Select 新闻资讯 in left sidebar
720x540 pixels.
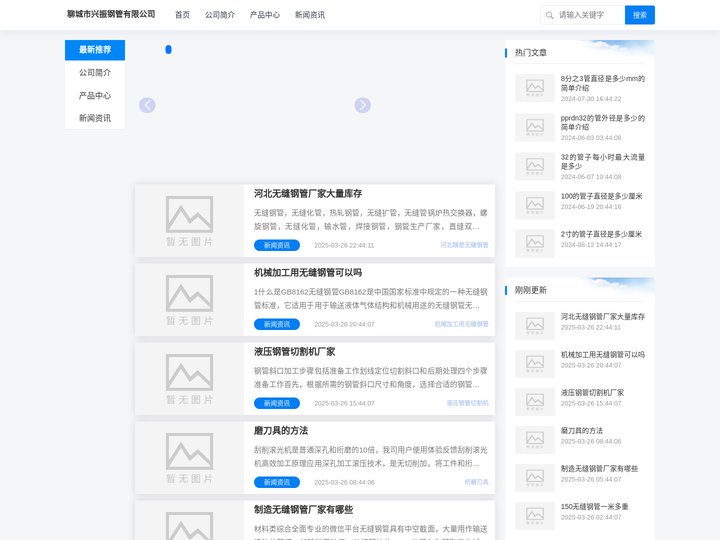(x=95, y=118)
